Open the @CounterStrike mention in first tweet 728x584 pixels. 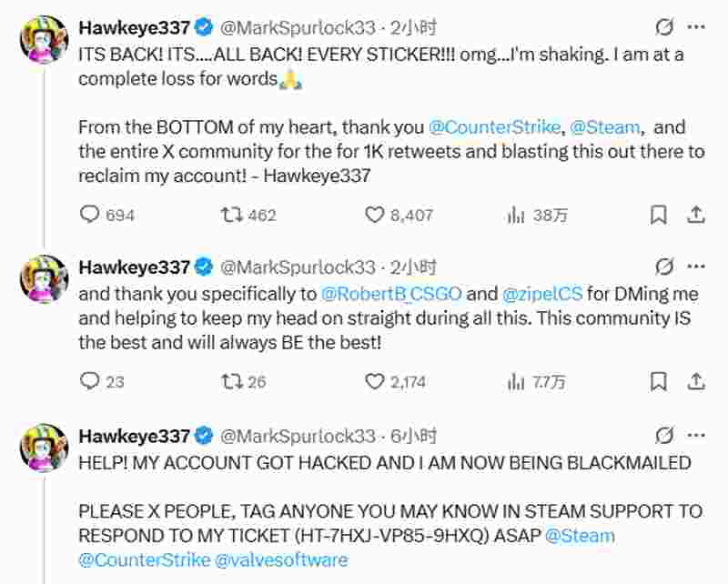(x=494, y=128)
